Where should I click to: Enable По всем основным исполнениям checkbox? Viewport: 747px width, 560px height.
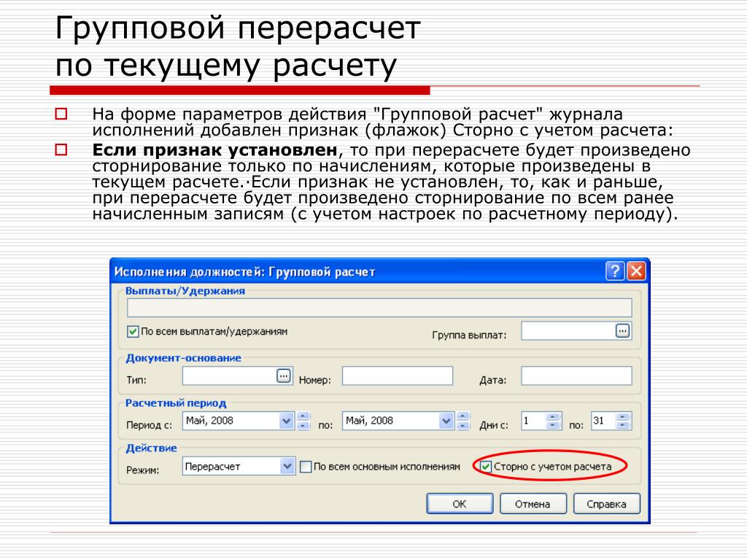(306, 467)
